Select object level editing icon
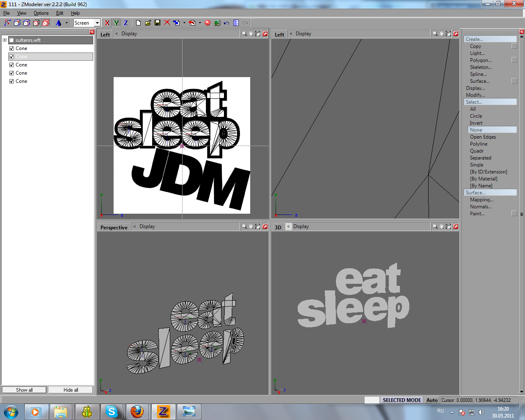 [36, 23]
